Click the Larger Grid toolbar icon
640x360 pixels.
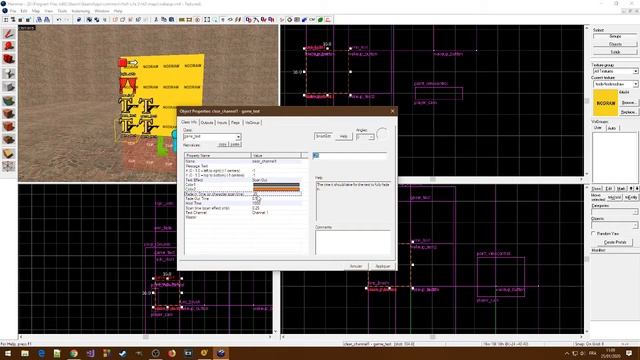(x=28, y=20)
